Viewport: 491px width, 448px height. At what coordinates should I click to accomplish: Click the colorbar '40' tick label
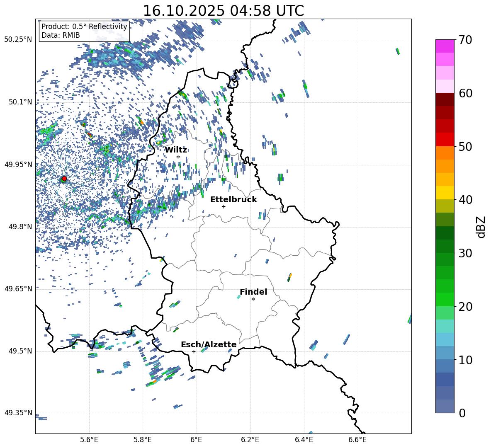pos(465,200)
